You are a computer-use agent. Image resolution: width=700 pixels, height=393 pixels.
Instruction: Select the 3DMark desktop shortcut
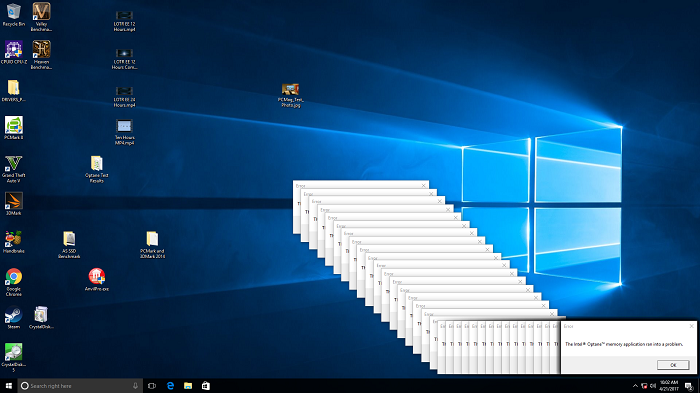point(13,204)
